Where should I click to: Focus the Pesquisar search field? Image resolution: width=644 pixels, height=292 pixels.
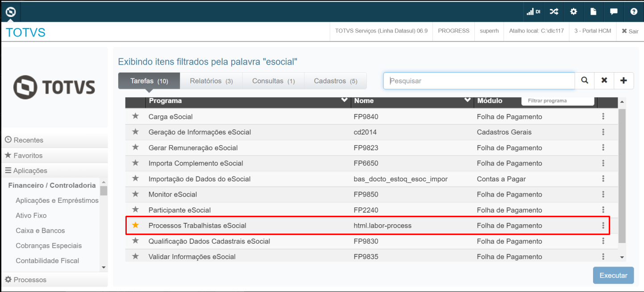479,81
